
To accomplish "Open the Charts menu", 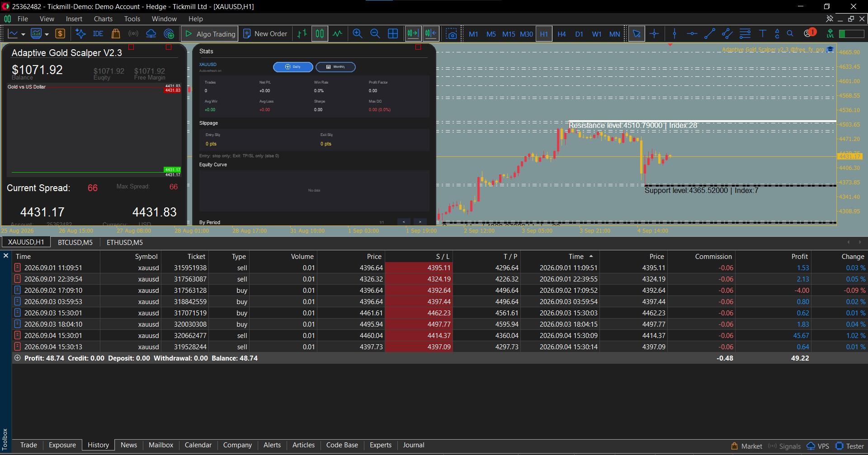I will pyautogui.click(x=103, y=19).
